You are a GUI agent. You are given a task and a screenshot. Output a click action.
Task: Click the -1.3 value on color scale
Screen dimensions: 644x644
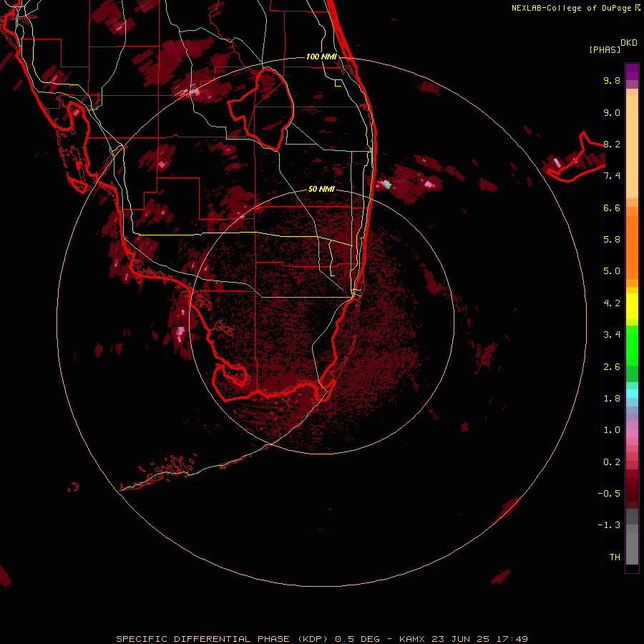609,525
